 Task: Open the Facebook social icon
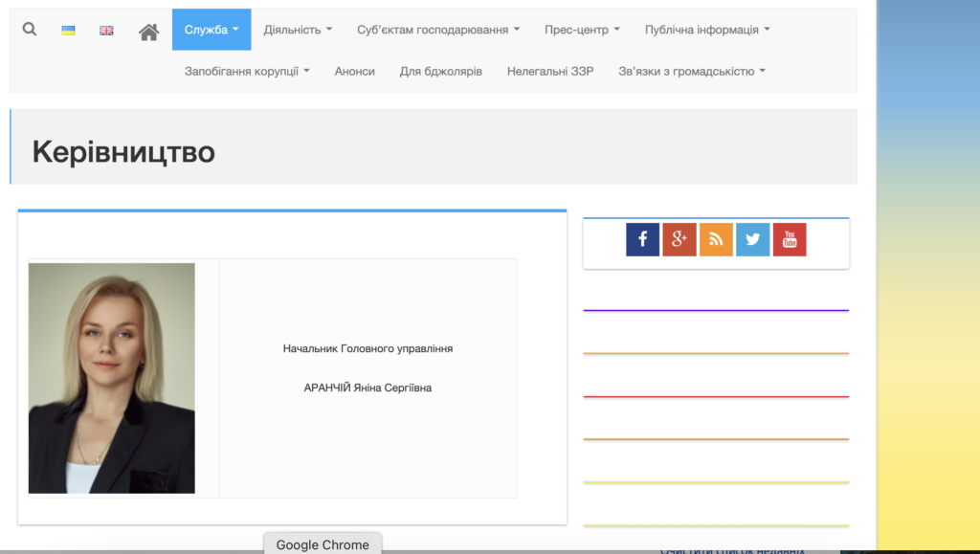[642, 239]
